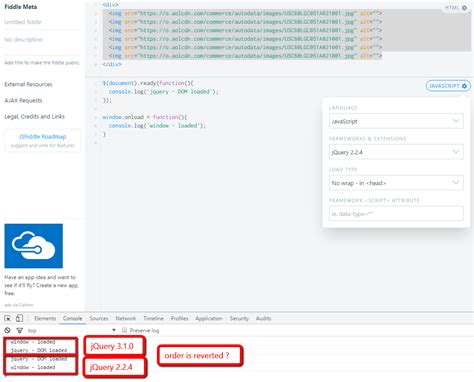The image size is (474, 382).
Task: Enable the Preserve log checkbox
Action: coord(124,330)
